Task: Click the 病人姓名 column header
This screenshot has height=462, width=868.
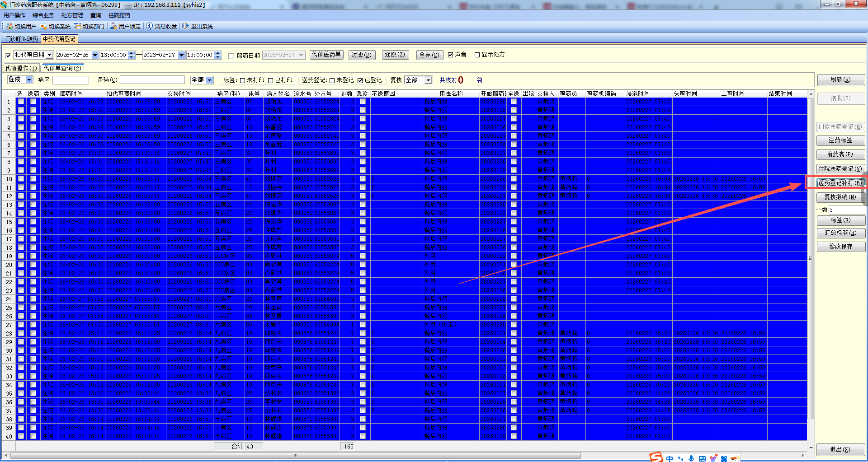Action: (278, 93)
